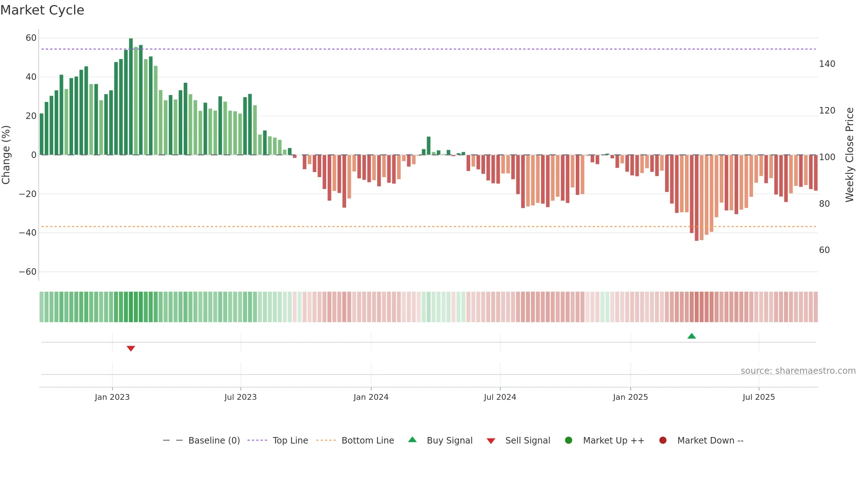Click the 'Market Cycle' chart title
Screen dimensions: 868x488
click(42, 10)
